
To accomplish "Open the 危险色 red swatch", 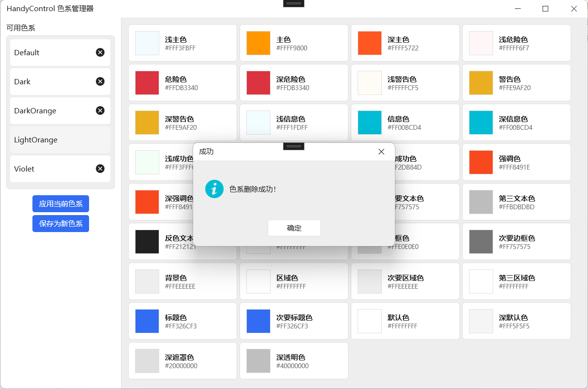I will pyautogui.click(x=147, y=83).
